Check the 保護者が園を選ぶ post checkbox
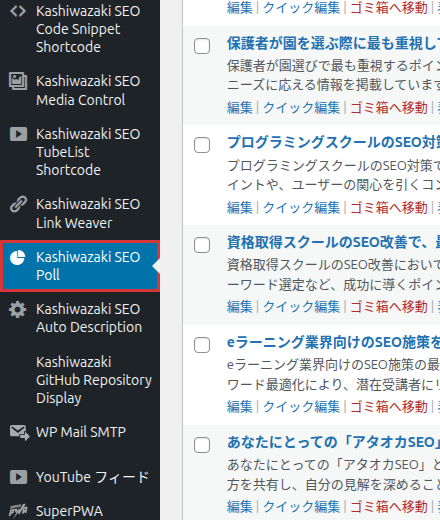This screenshot has width=440, height=520. (x=202, y=46)
